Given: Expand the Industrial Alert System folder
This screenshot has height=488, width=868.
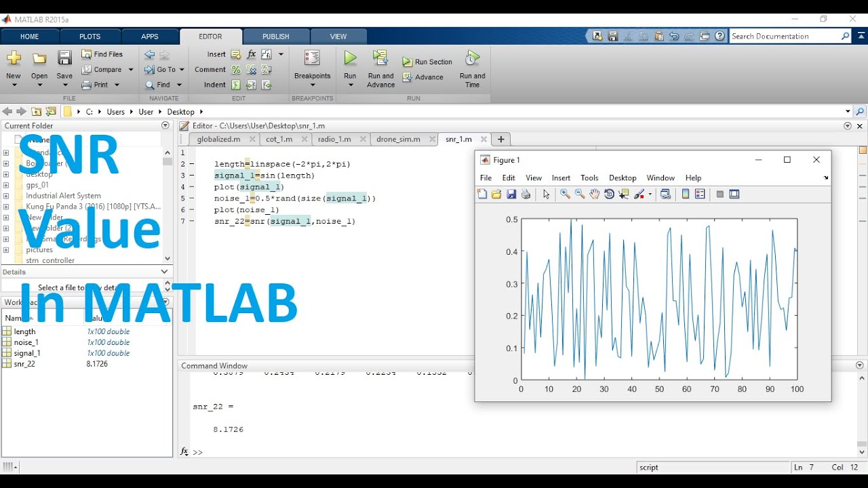Looking at the screenshot, I should pos(6,196).
